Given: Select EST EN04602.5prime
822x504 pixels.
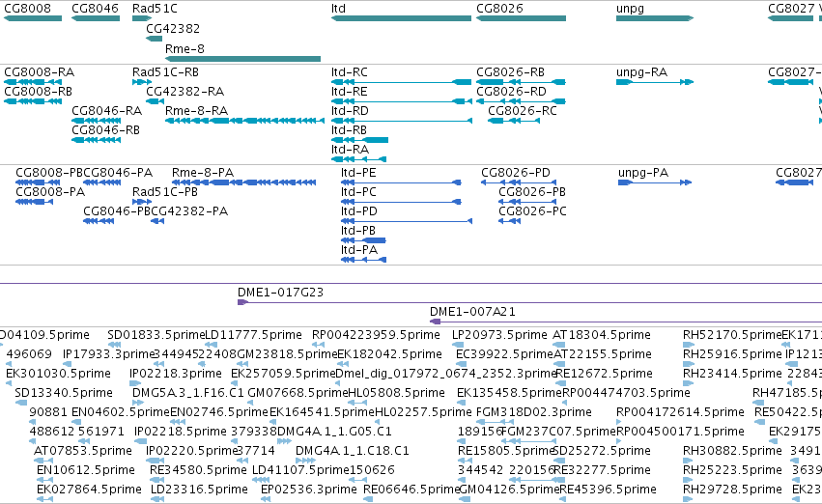Looking at the screenshot, I should pyautogui.click(x=121, y=412).
